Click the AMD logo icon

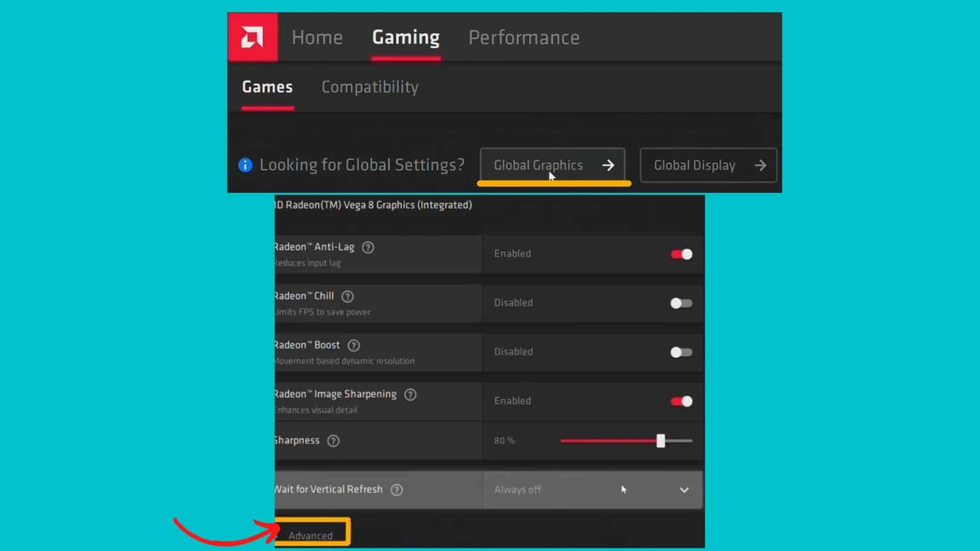click(252, 37)
